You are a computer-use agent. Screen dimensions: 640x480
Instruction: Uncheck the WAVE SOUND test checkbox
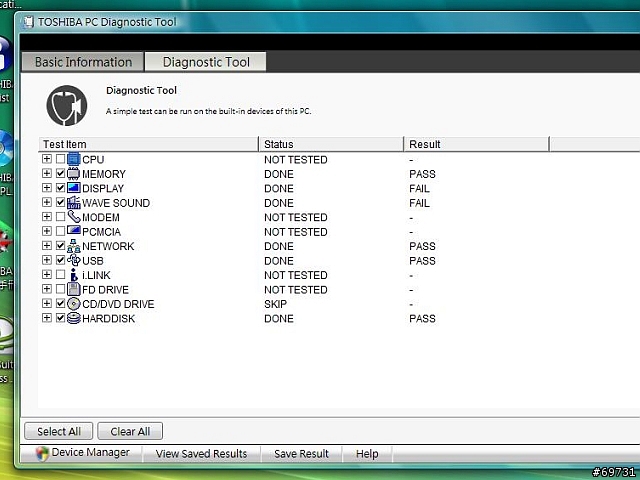(60, 202)
